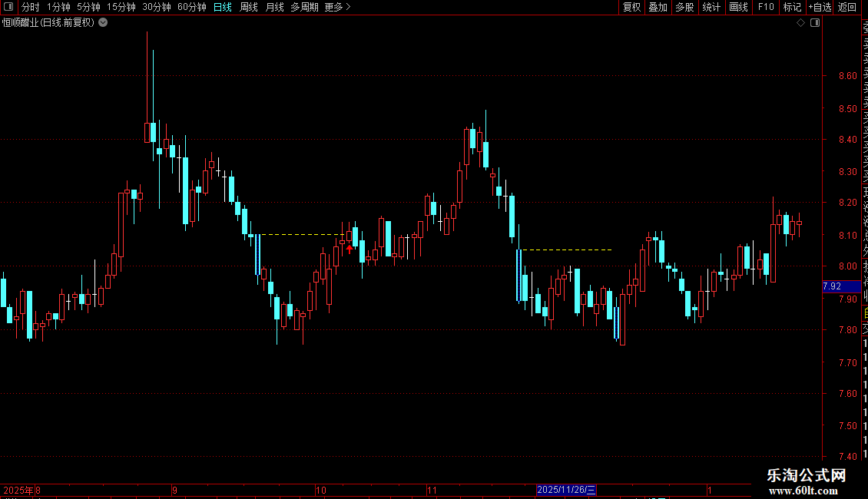Open F10 company information
The image size is (868, 499).
click(766, 7)
